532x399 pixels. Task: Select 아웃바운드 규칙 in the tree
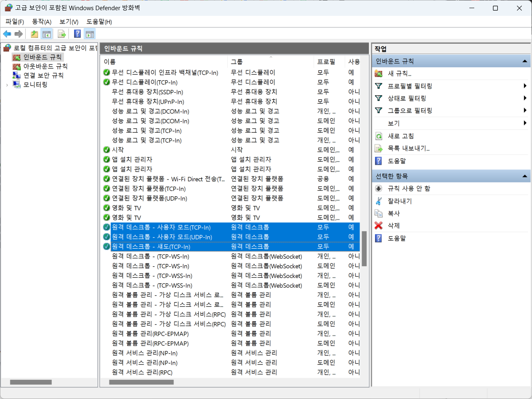pos(45,66)
